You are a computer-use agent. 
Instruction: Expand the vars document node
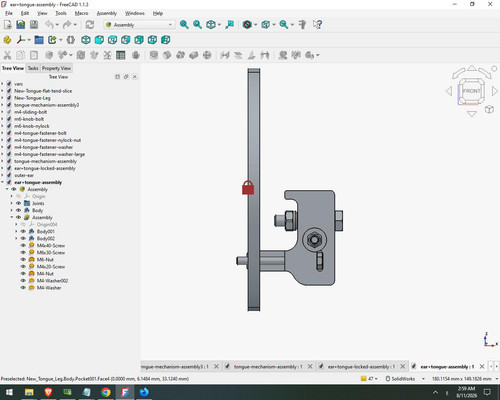(3, 84)
